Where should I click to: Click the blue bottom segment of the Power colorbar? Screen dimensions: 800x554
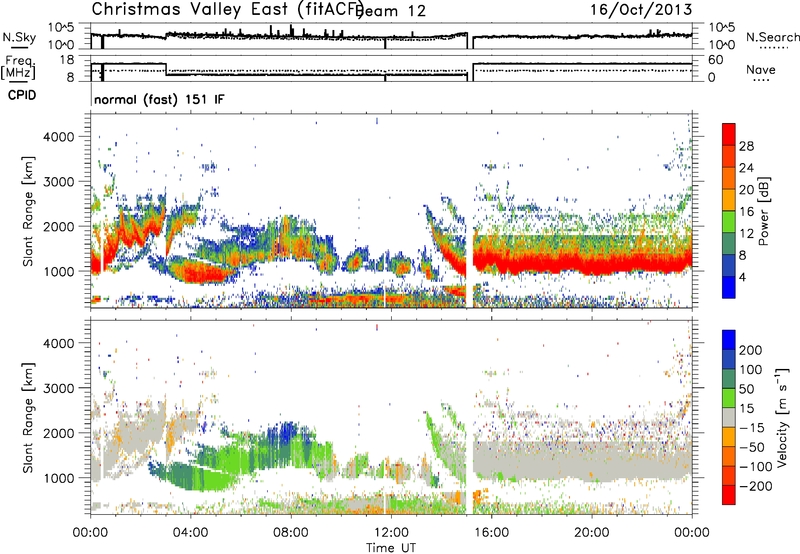[x=729, y=287]
